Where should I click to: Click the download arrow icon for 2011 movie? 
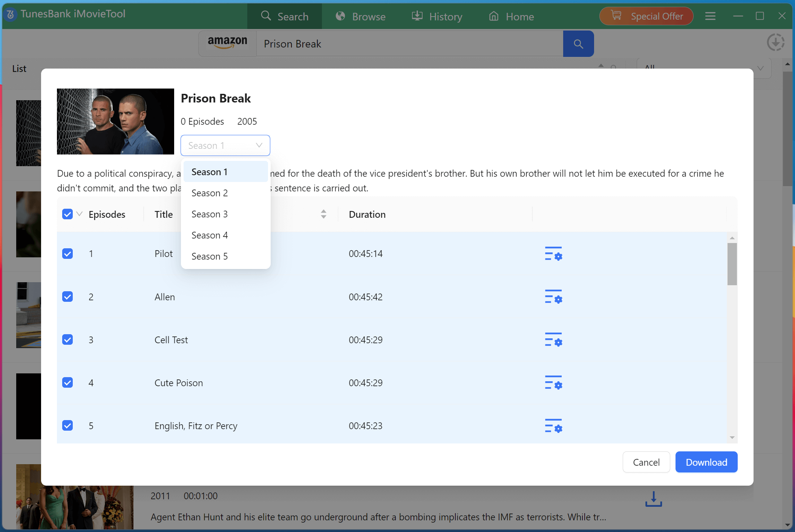pos(653,499)
